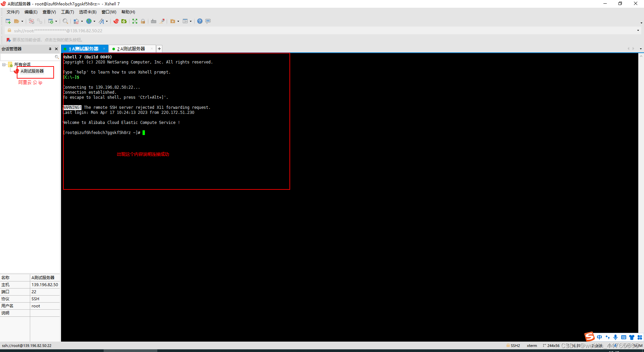This screenshot has height=352, width=644.
Task: Click the Open session folder icon
Action: click(x=16, y=21)
